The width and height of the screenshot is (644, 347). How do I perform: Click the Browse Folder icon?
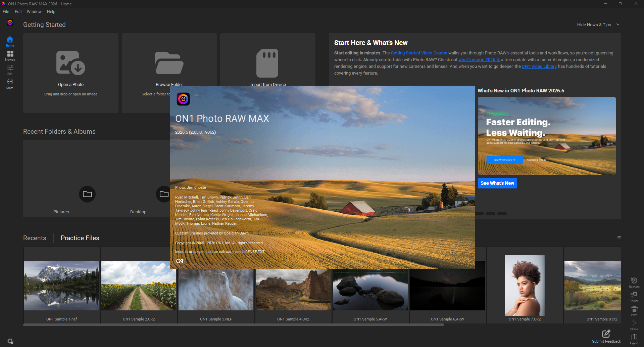pyautogui.click(x=169, y=63)
